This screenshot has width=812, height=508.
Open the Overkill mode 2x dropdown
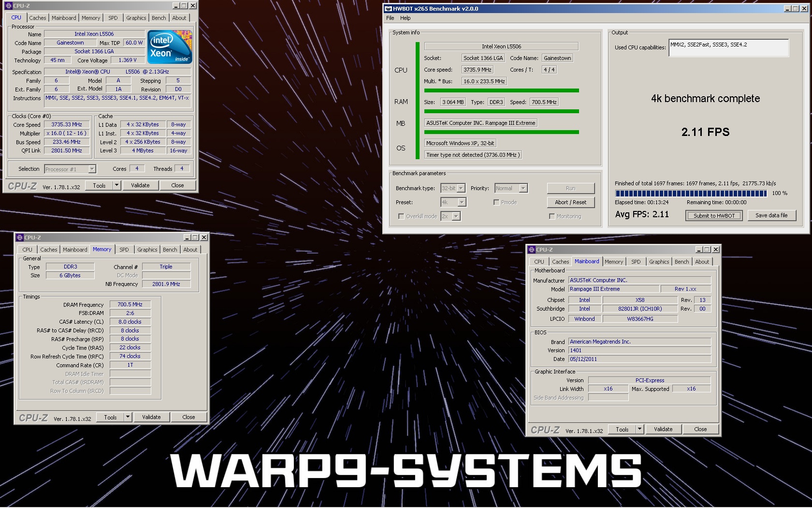tap(456, 216)
